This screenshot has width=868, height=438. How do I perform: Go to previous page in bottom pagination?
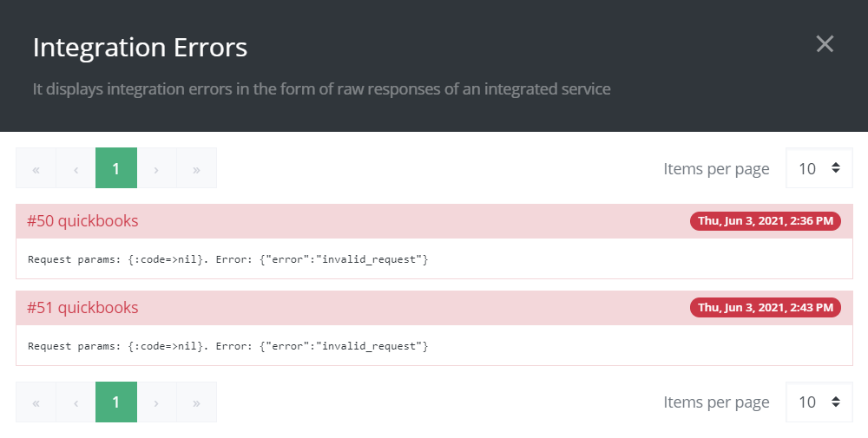coord(76,402)
